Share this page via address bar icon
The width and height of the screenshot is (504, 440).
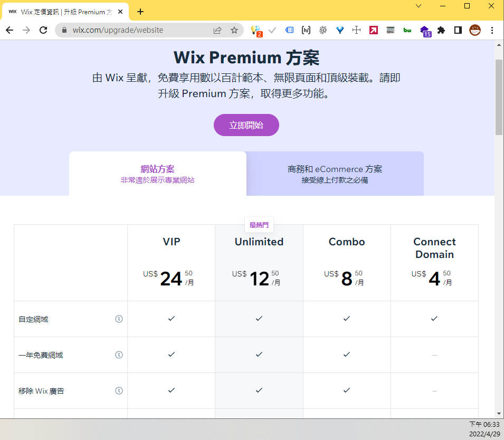click(x=217, y=30)
